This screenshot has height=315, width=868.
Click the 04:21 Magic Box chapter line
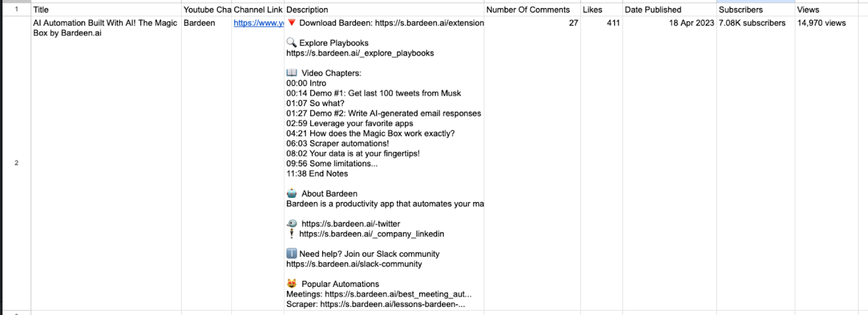(371, 133)
